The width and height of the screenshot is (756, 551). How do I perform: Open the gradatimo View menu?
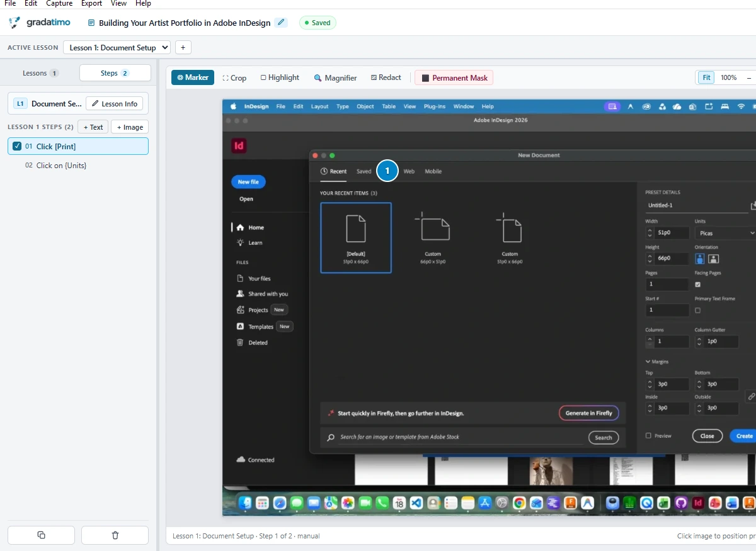[118, 3]
